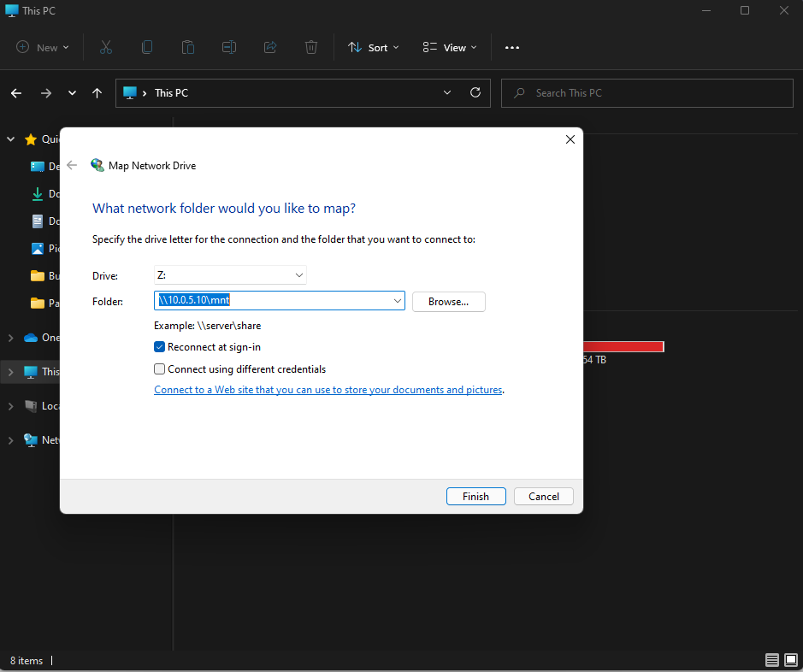Open recent locations chevron dropdown
Viewport: 803px width, 672px height.
click(72, 93)
